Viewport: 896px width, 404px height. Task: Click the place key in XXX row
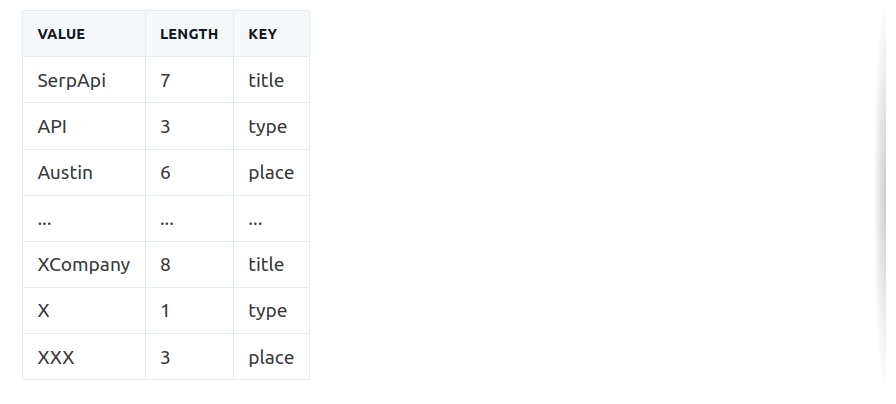pyautogui.click(x=271, y=357)
